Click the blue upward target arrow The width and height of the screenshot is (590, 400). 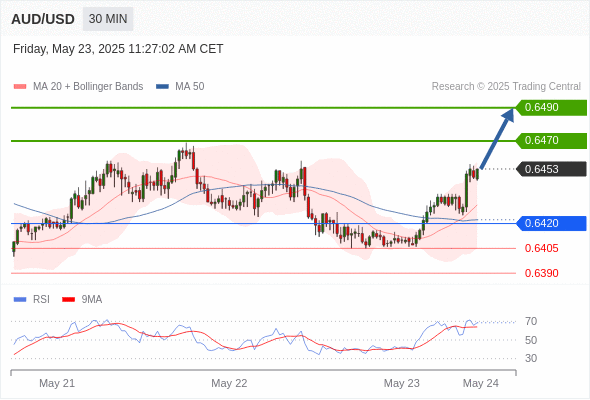[x=497, y=138]
